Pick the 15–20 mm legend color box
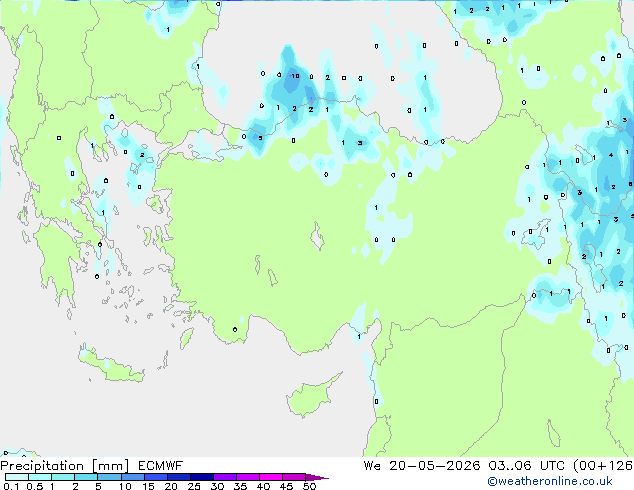The image size is (634, 490). point(155,477)
